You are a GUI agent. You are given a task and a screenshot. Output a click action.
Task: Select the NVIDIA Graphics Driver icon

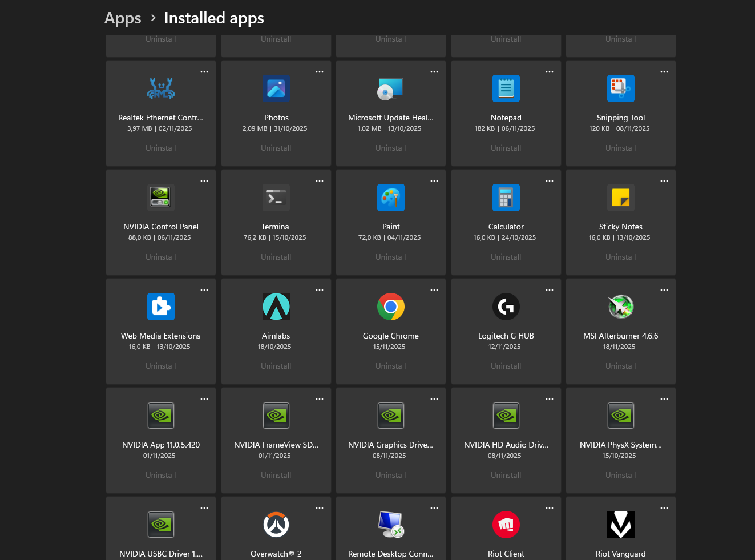[391, 416]
